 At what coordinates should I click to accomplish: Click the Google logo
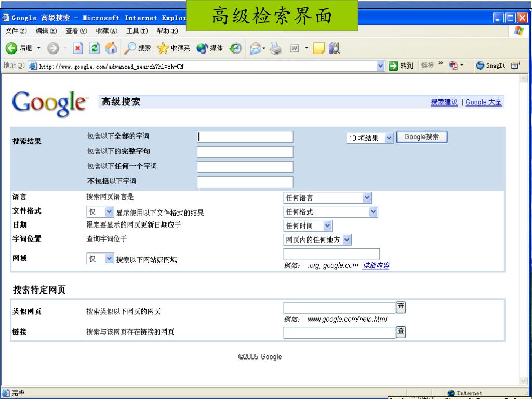(49, 103)
